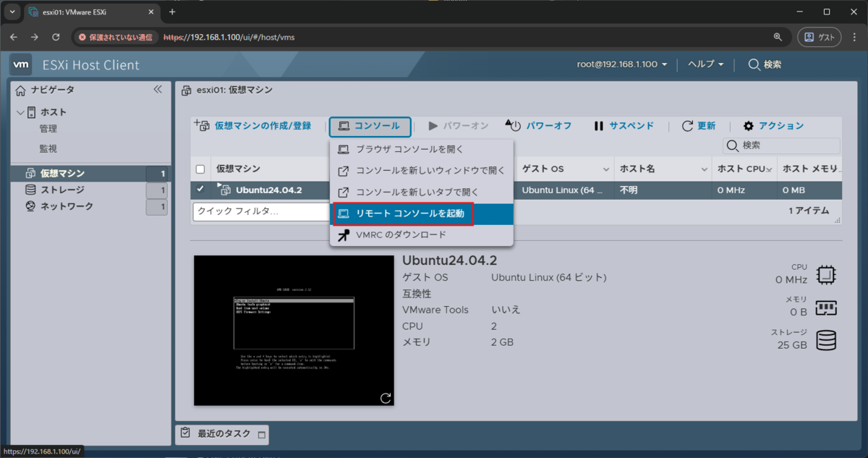Click the VM console thumbnail preview
Screen dimensions: 868x458
pyautogui.click(x=294, y=330)
